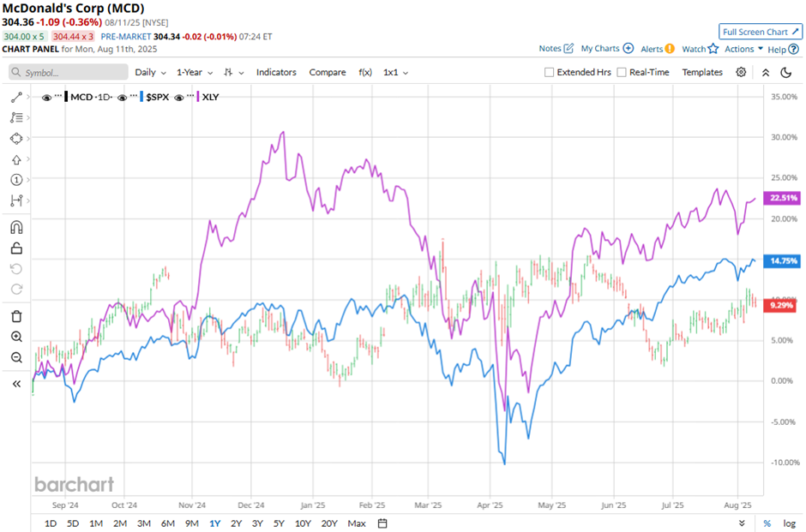This screenshot has height=532, width=806.
Task: Select the numbered label annotation tool
Action: pyautogui.click(x=16, y=180)
